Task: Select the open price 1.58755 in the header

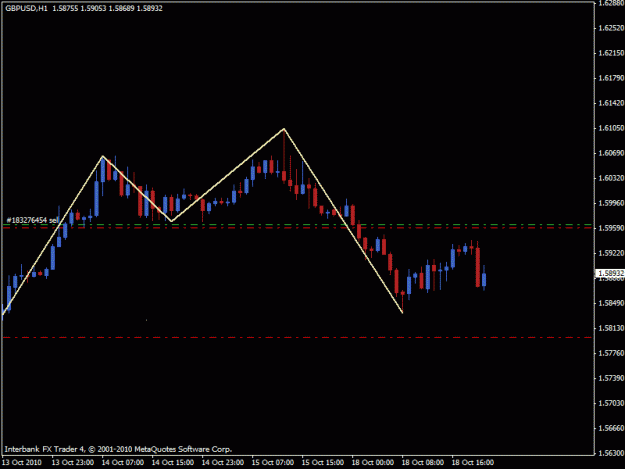Action: pos(65,8)
